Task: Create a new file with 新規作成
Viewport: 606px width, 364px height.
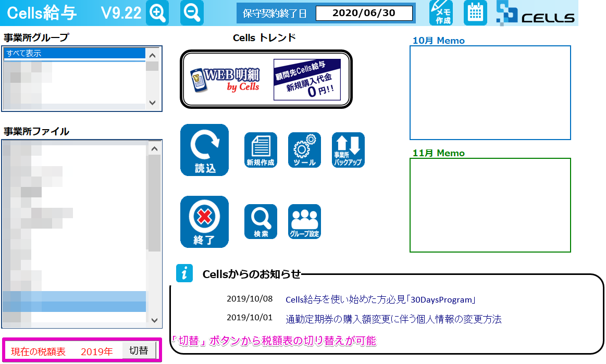Action: pos(261,150)
